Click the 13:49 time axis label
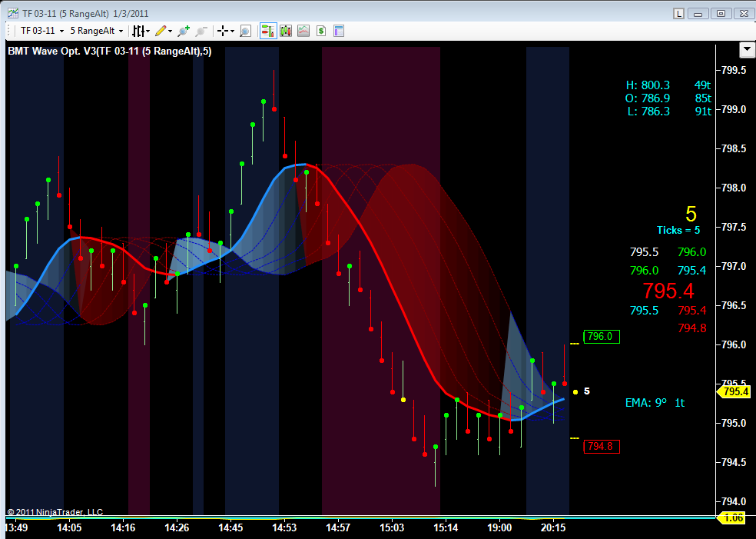Screen dimensions: 756x539 [x=16, y=529]
